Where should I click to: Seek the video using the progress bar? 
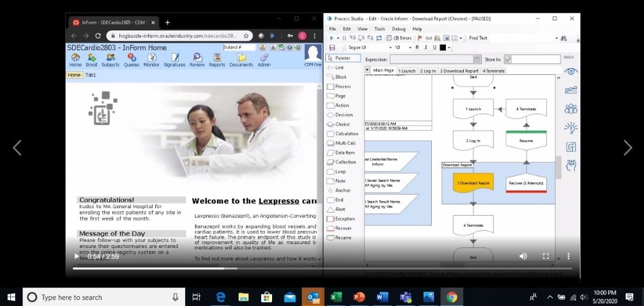[x=322, y=268]
